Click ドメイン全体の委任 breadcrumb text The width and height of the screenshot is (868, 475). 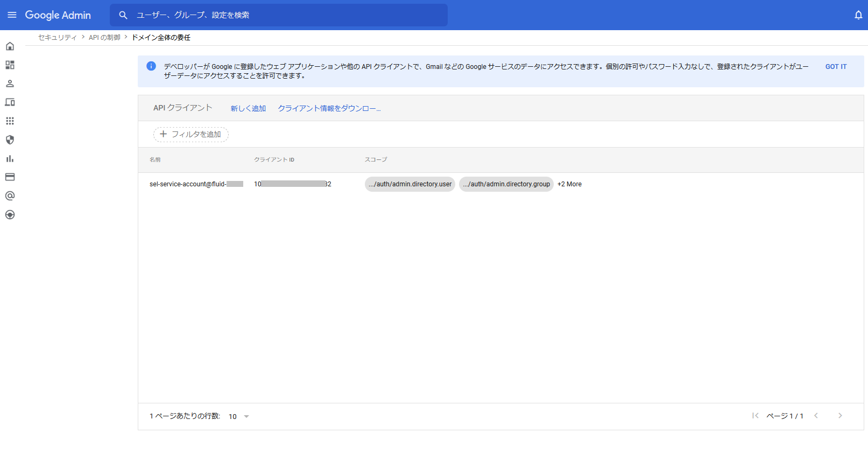(161, 37)
